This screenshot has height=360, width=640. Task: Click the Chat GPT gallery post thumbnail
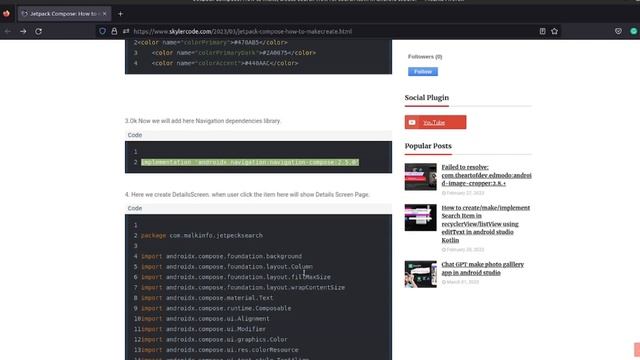(x=420, y=274)
